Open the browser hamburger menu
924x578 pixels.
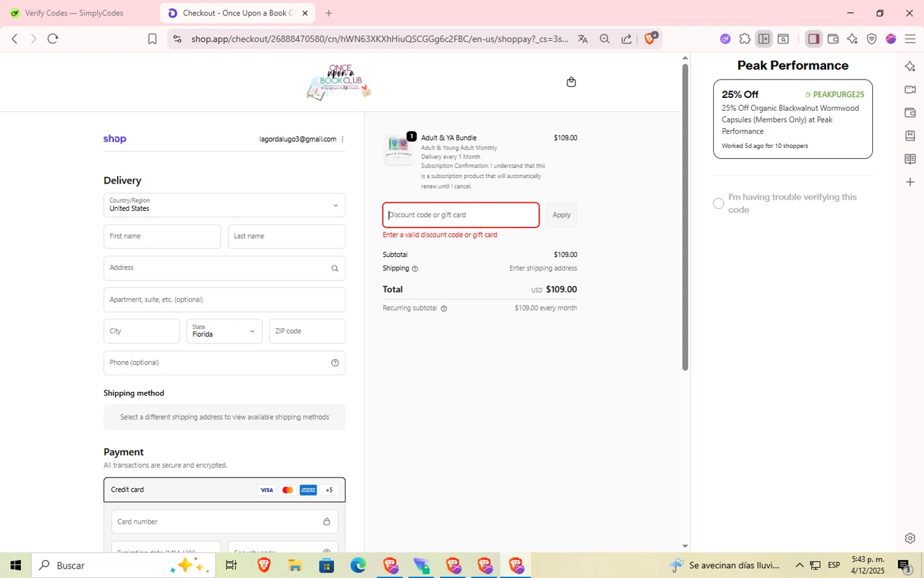(910, 39)
